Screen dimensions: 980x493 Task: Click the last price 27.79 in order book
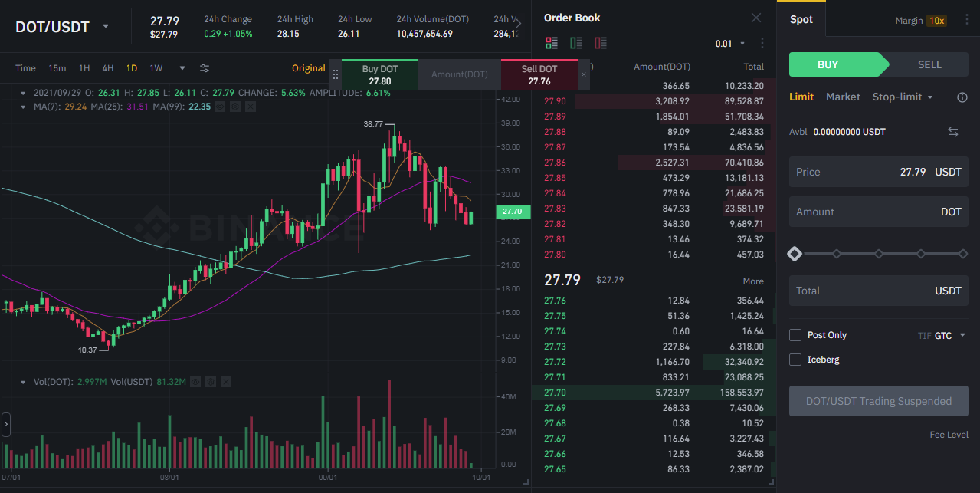pyautogui.click(x=562, y=280)
